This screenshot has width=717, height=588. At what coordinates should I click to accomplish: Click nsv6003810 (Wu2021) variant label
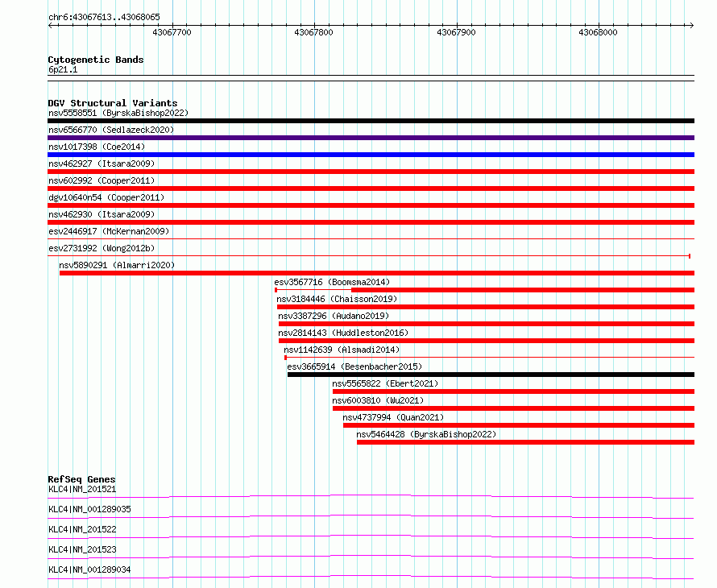378,400
